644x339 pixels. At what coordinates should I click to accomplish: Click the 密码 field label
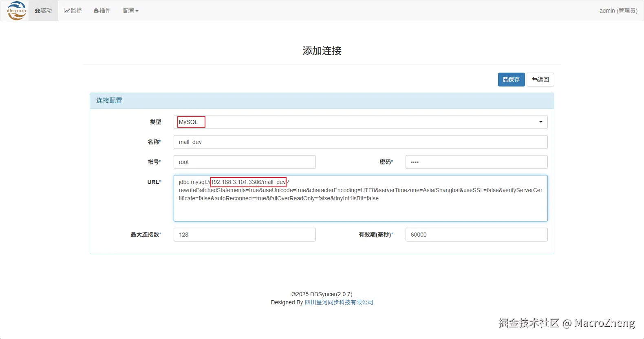click(386, 162)
